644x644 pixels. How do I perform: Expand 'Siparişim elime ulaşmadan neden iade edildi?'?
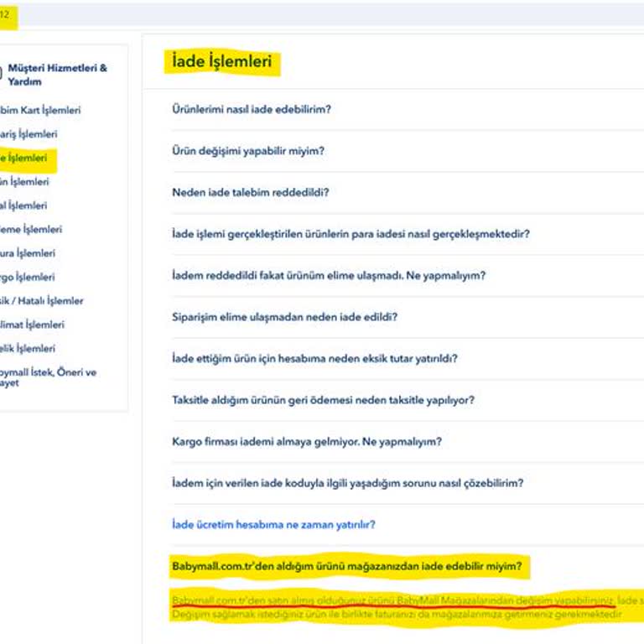coord(284,317)
